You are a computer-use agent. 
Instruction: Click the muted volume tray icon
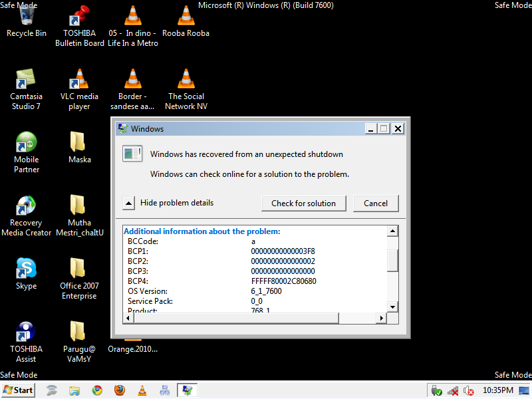click(469, 391)
